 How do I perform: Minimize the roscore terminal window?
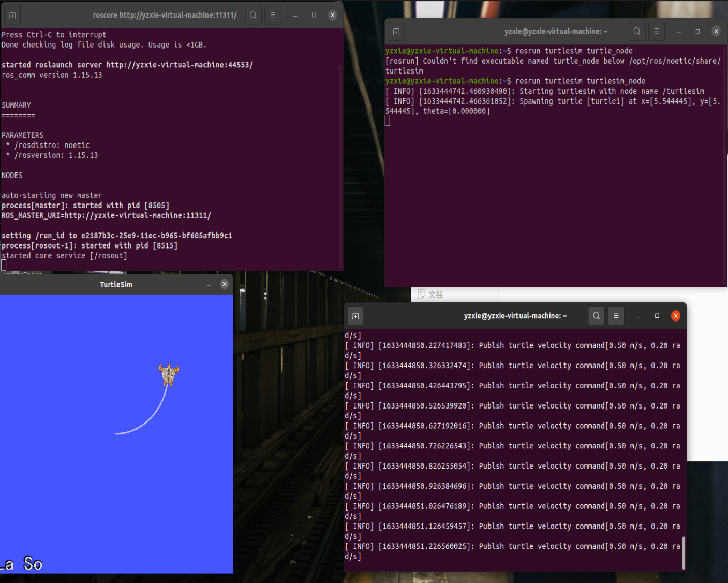(x=295, y=16)
